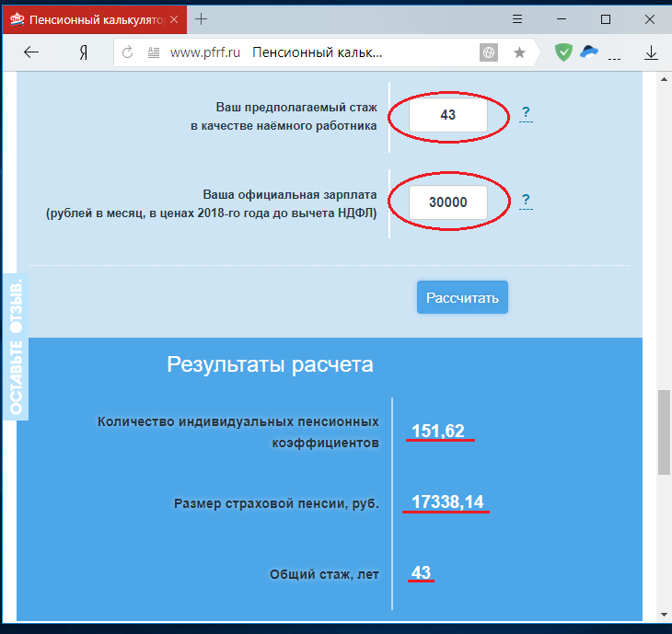The height and width of the screenshot is (634, 672).
Task: Click the 17338,14 pension amount value
Action: 447,501
